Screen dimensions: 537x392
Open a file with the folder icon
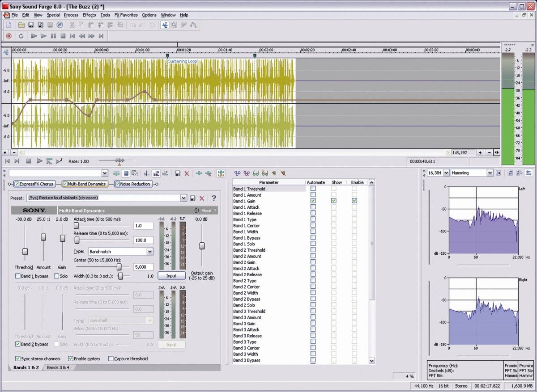point(21,25)
